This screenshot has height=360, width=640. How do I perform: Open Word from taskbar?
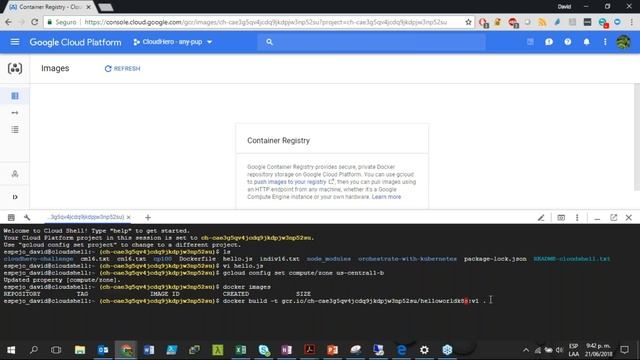pyautogui.click(x=149, y=350)
